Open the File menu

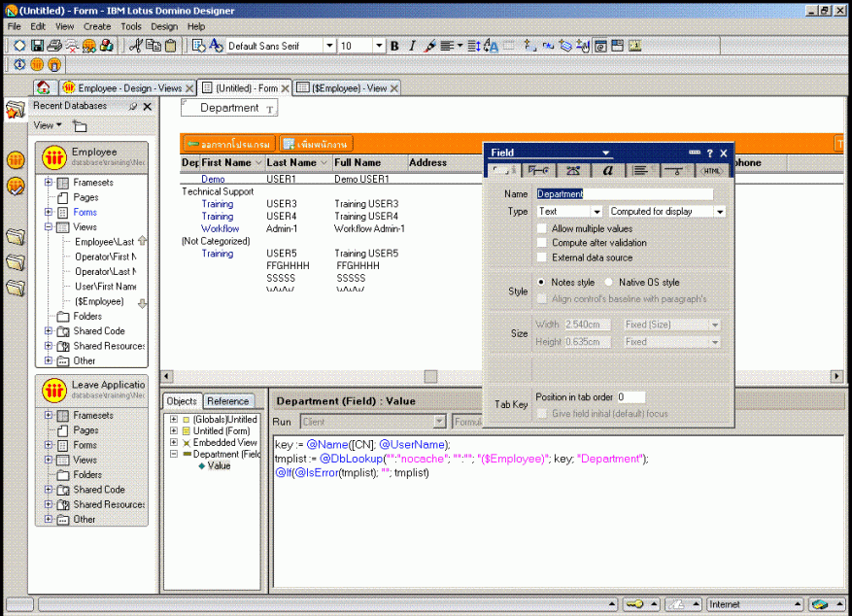[x=15, y=26]
